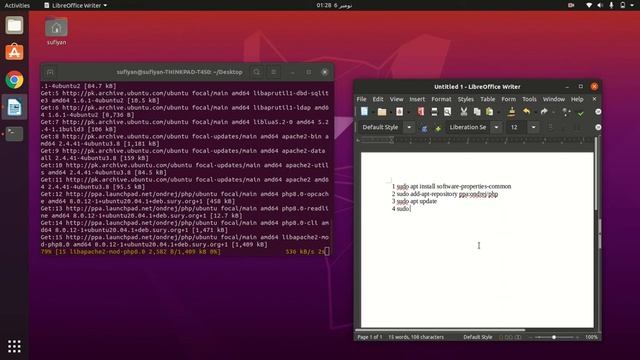Expand the Save dropdown arrow
640x360 pixels.
click(408, 112)
